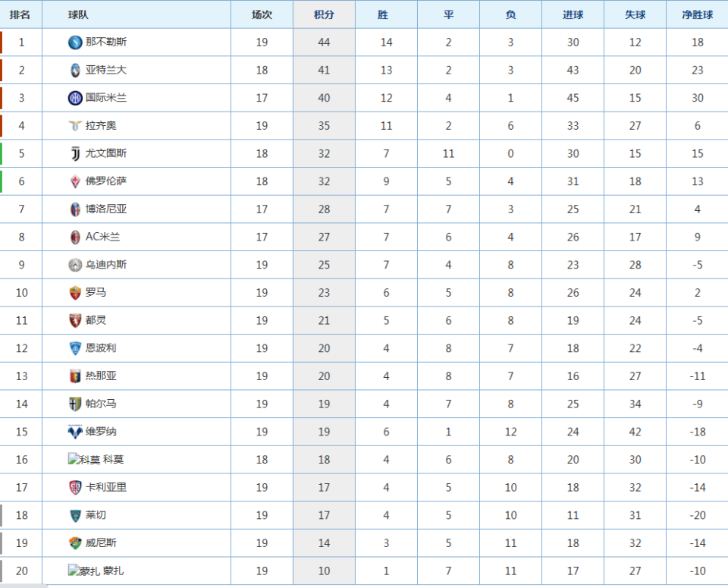This screenshot has width=728, height=588.
Task: Click the Atalanta team logo
Action: (75, 71)
